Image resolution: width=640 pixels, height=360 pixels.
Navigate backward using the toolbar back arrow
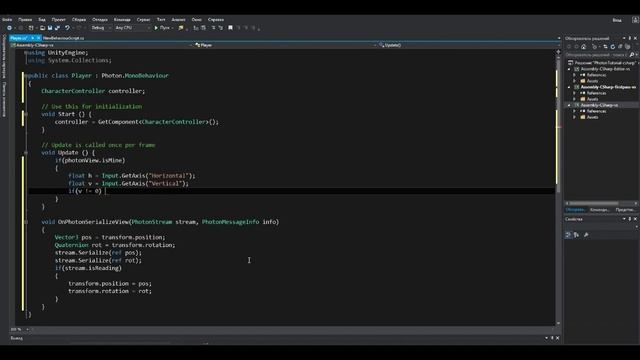9,28
